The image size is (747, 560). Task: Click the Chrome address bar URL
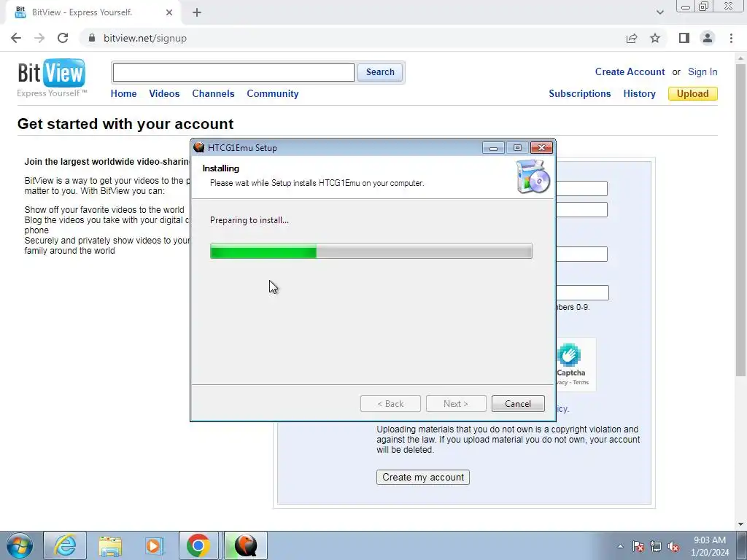click(145, 38)
